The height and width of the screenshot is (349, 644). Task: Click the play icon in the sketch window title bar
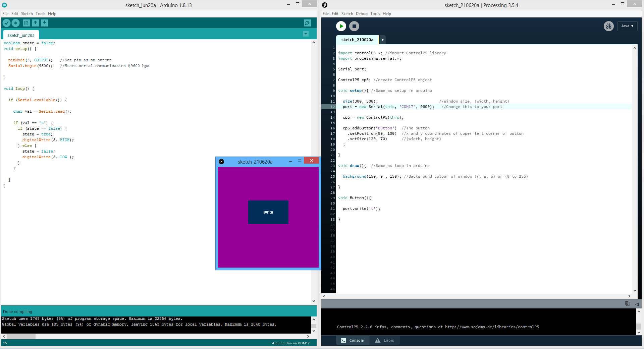point(221,162)
